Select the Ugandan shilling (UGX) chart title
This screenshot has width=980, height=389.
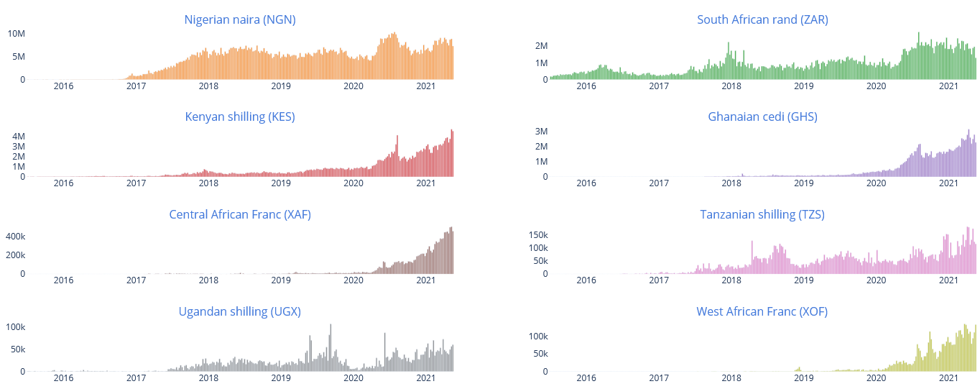240,311
